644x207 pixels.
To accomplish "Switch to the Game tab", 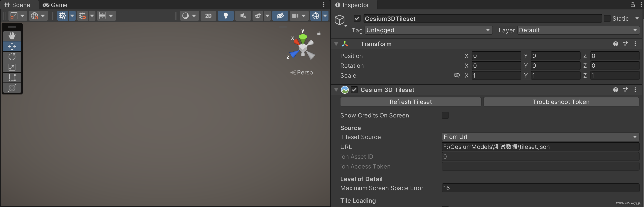I will 55,5.
